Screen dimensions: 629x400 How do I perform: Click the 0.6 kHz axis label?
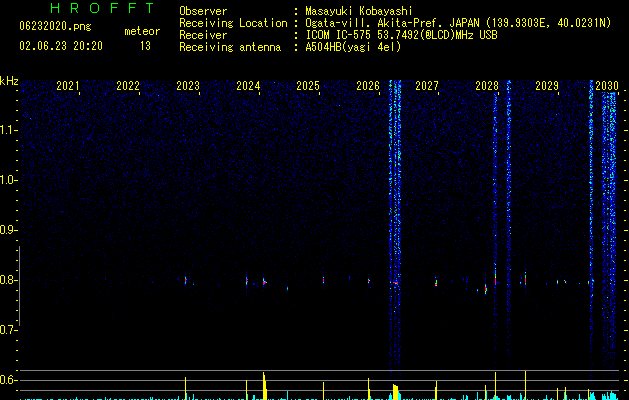8,380
